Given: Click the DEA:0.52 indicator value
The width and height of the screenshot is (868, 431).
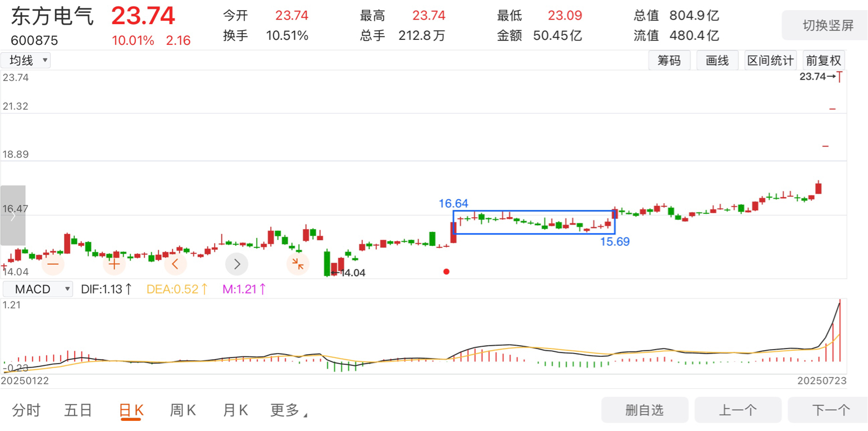Looking at the screenshot, I should point(178,290).
